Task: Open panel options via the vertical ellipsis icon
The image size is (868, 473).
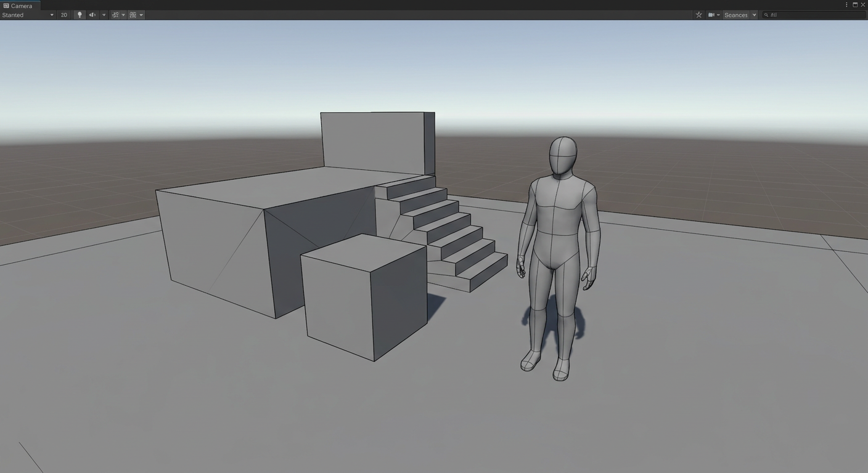Action: pyautogui.click(x=846, y=5)
